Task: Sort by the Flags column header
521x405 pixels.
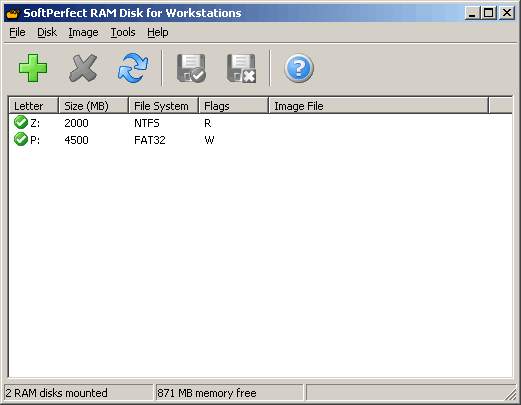Action: 234,106
